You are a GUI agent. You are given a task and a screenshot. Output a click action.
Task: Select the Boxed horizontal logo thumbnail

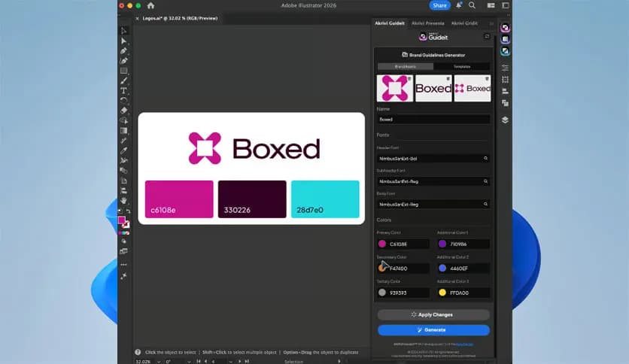(x=473, y=88)
